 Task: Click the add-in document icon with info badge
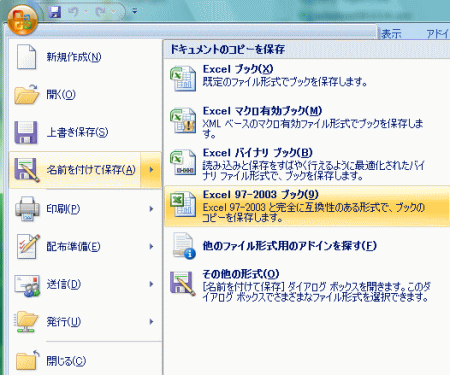pyautogui.click(x=184, y=246)
